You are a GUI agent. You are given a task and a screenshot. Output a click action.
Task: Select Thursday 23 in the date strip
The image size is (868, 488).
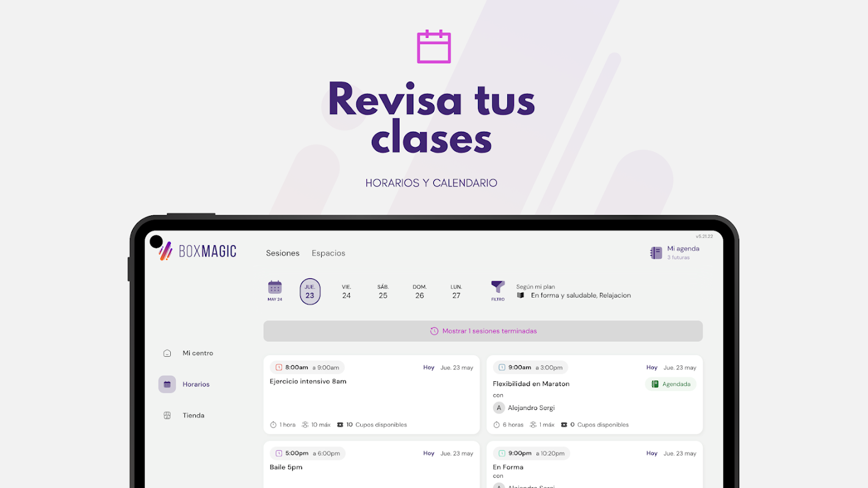coord(310,292)
